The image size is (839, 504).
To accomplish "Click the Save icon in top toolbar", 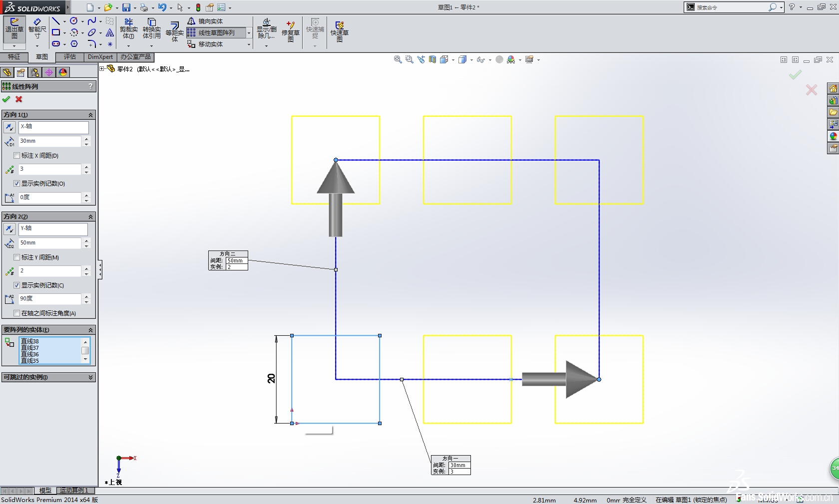I will pyautogui.click(x=126, y=7).
